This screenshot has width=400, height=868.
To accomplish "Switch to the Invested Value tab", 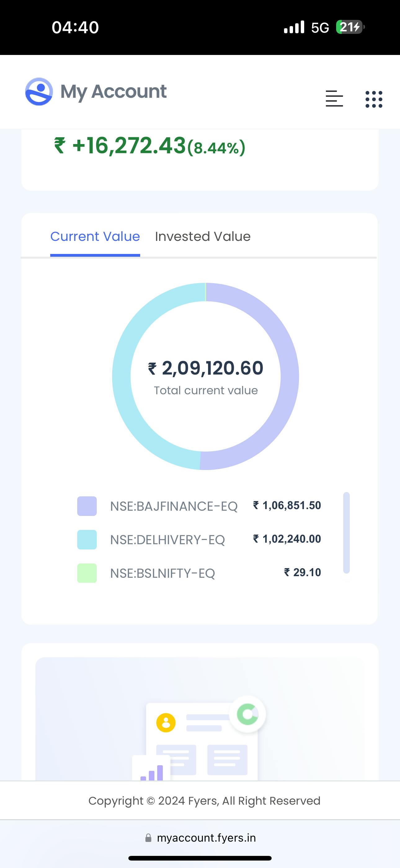I will (203, 237).
